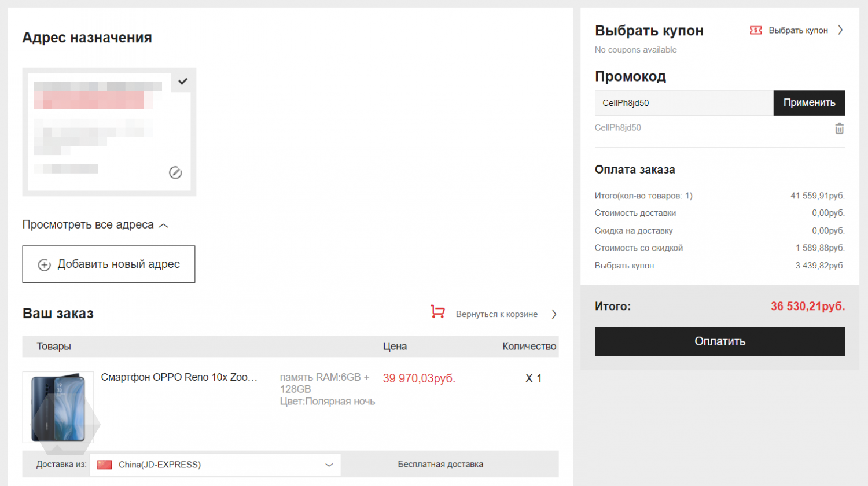Return to cart via Вернуться к корзине

tap(496, 314)
